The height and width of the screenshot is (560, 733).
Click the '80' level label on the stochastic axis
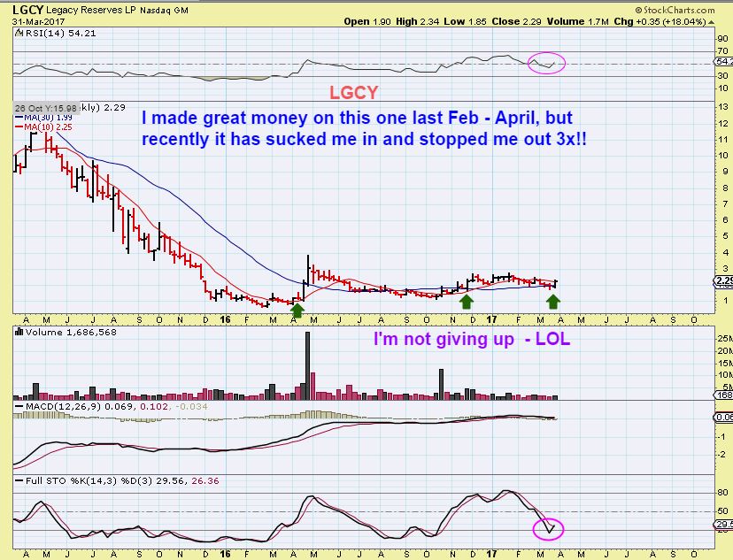722,493
